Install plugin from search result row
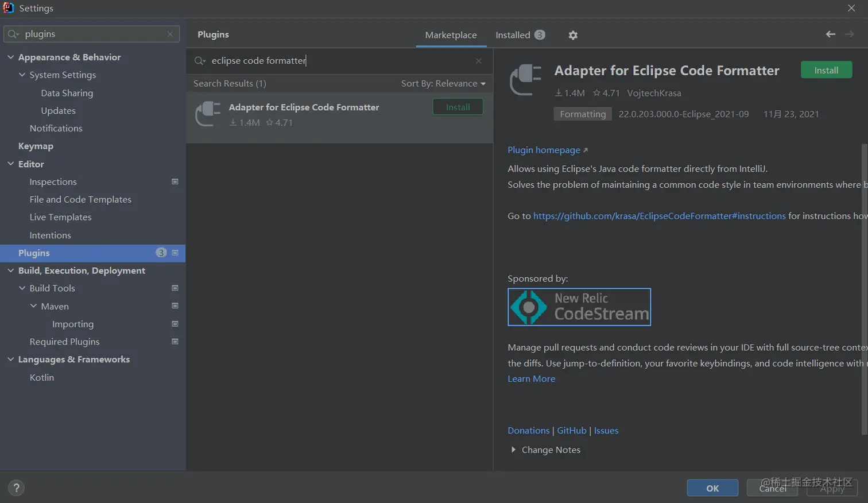 (x=458, y=107)
